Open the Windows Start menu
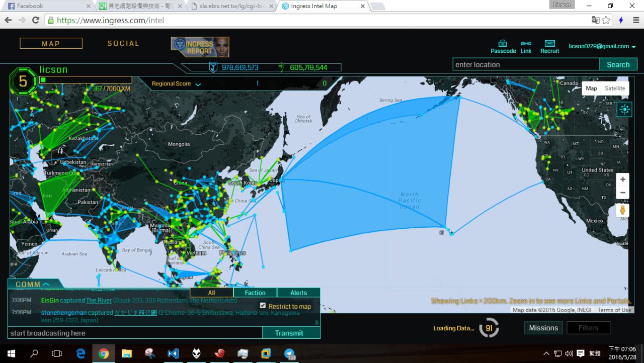 (11, 353)
